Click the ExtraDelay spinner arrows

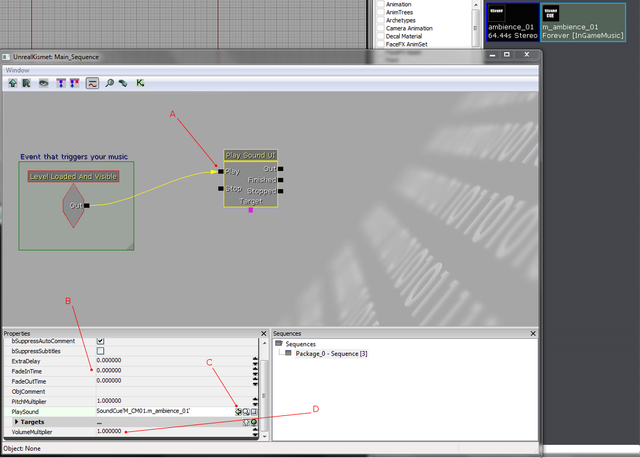click(256, 361)
